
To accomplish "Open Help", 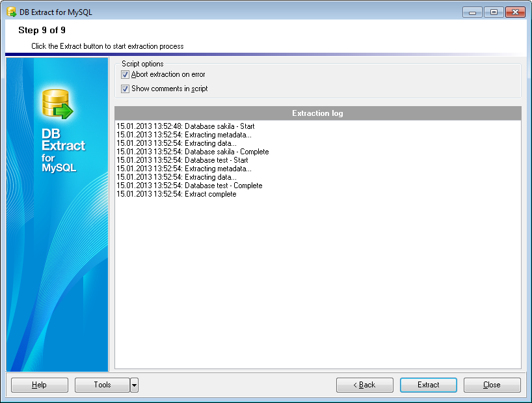I will click(x=40, y=385).
